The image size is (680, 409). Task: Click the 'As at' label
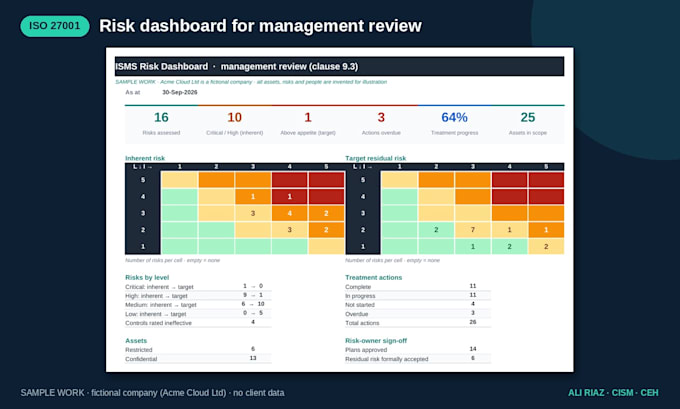click(x=133, y=92)
